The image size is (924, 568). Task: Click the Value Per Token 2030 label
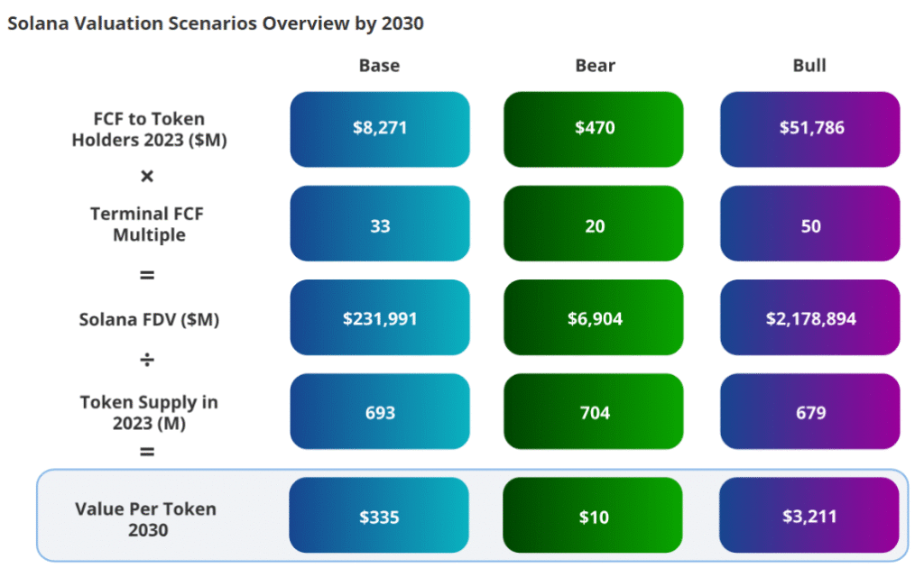tap(148, 519)
